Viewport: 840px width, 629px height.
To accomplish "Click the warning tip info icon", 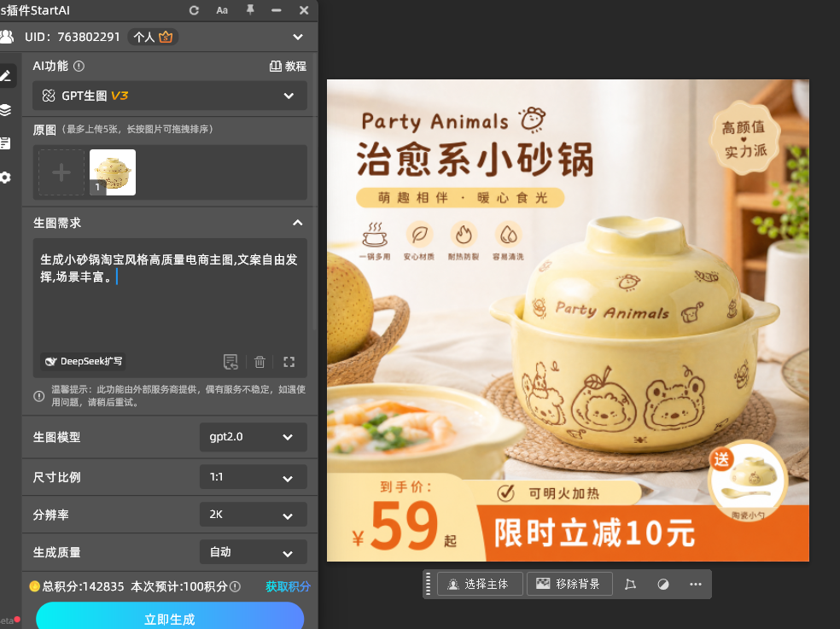I will 39,397.
